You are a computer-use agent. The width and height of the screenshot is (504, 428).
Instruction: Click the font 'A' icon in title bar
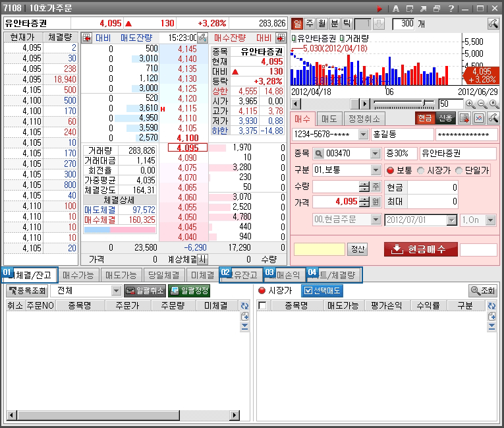pyautogui.click(x=396, y=9)
